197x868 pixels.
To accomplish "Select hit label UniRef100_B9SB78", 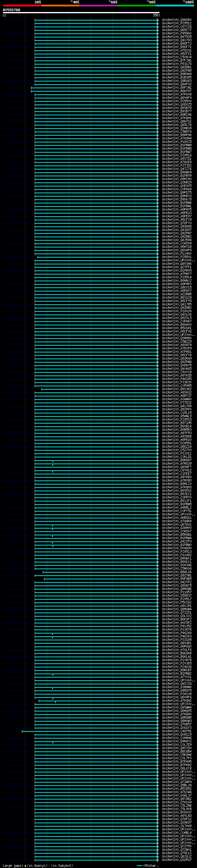I will pos(177,108).
